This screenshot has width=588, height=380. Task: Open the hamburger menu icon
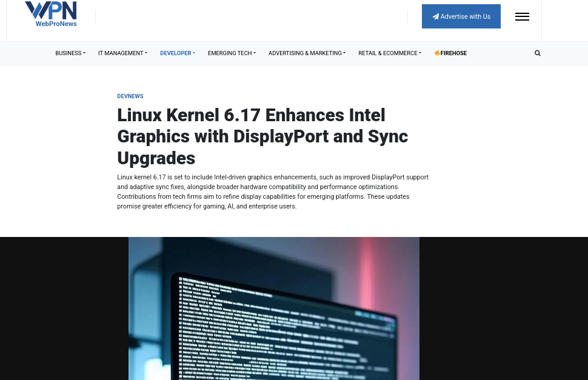click(x=522, y=16)
